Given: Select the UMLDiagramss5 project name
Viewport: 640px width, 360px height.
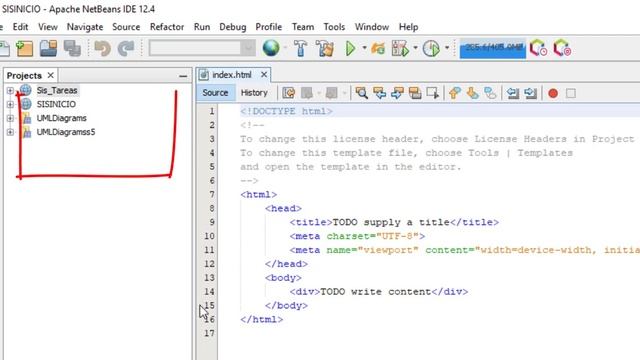Looking at the screenshot, I should click(66, 132).
